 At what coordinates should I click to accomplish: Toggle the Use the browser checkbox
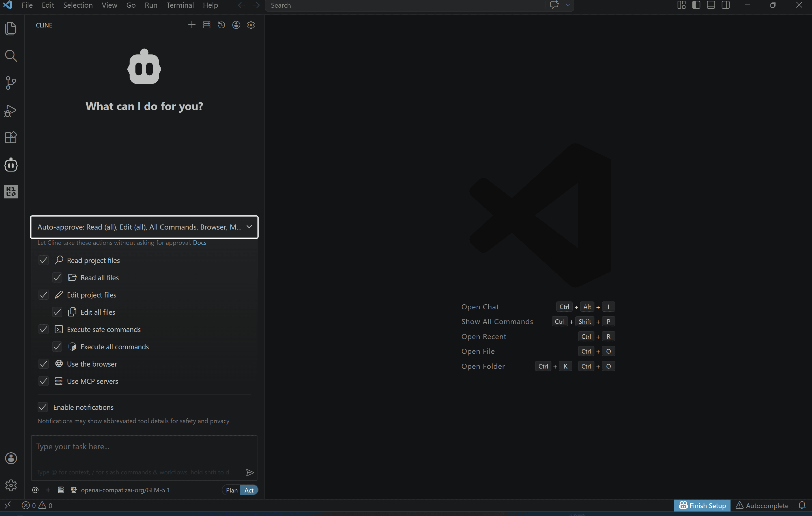pyautogui.click(x=44, y=364)
